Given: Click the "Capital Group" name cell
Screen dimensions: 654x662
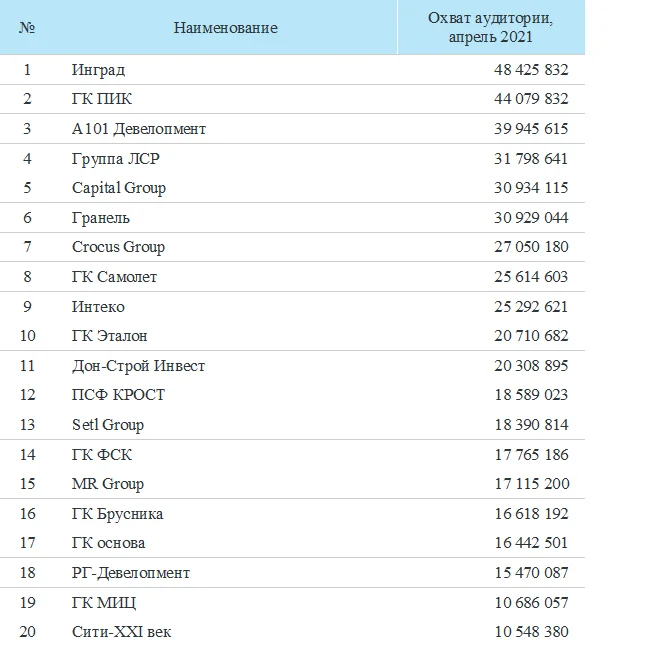Looking at the screenshot, I should coord(119,188).
